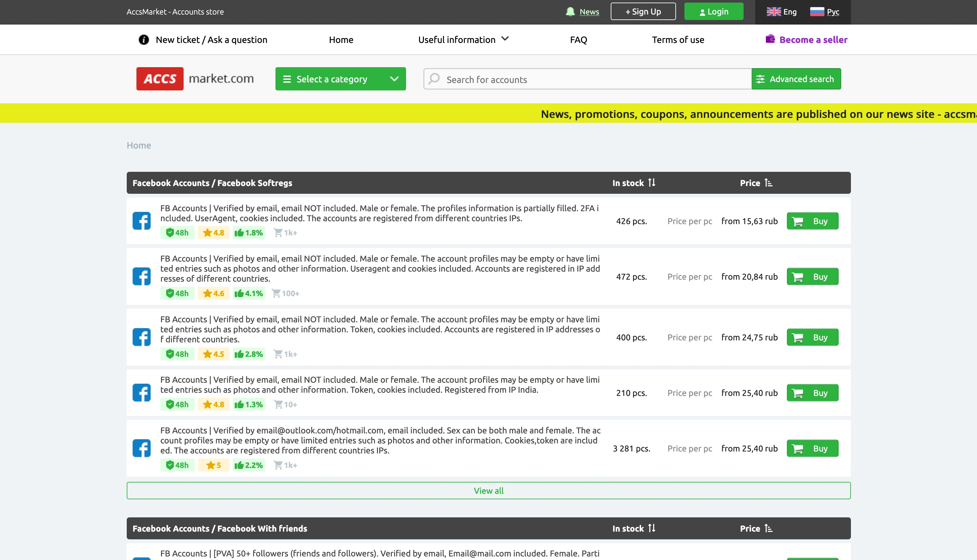
Task: Click the purple wallet Become a seller icon
Action: coord(770,39)
